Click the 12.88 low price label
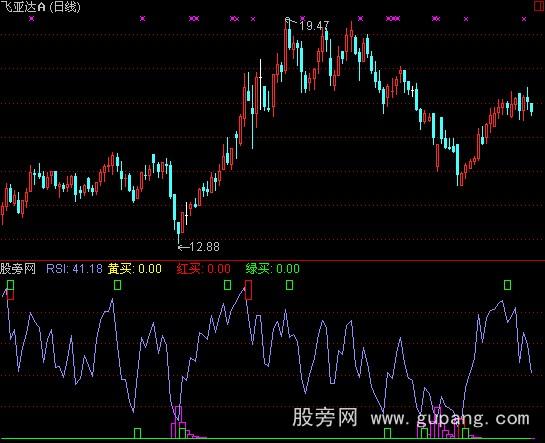Screen dimensions: 545x443 (205, 247)
